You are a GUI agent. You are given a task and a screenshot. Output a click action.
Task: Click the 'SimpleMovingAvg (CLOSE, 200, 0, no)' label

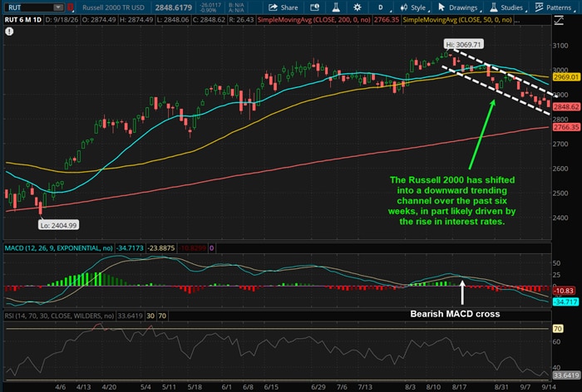[x=313, y=20]
